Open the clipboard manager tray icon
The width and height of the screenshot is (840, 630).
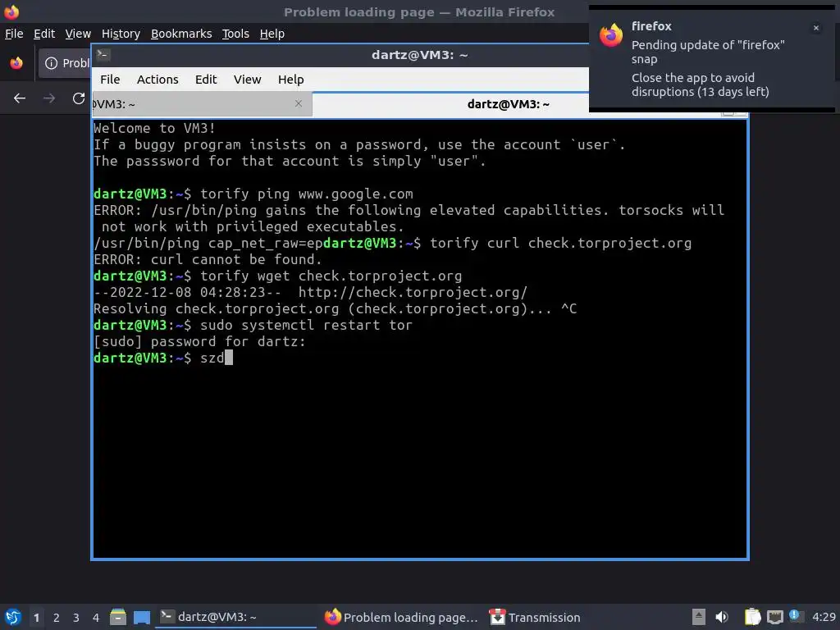[752, 617]
